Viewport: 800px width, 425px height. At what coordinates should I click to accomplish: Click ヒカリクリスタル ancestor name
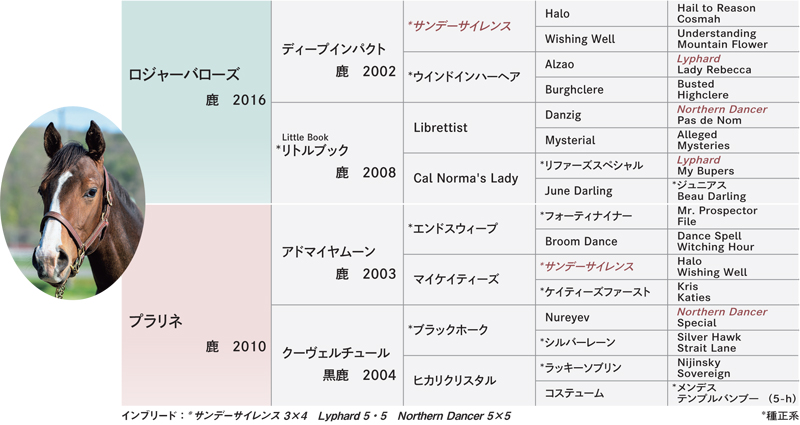454,381
